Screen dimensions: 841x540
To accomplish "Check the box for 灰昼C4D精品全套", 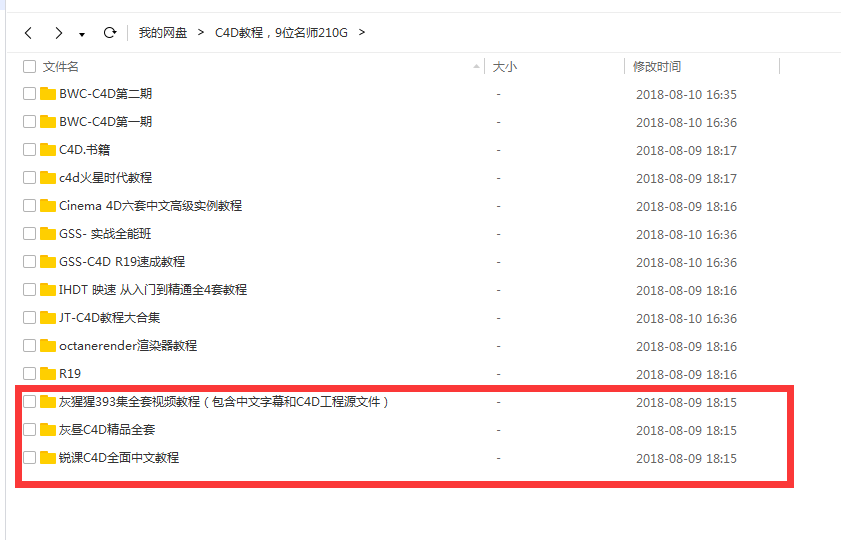I will click(x=29, y=430).
